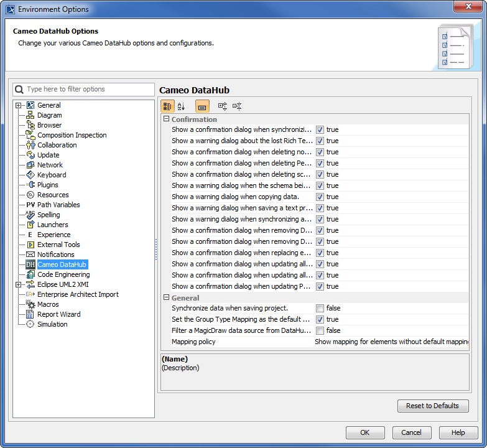Click the Resources tree icon
Screen dimensions: 487x448
pos(30,195)
